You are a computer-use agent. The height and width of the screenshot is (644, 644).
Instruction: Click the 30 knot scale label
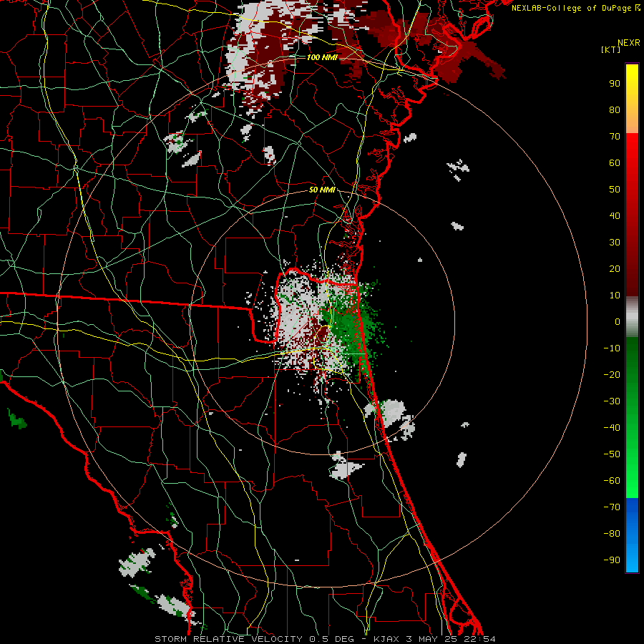tap(615, 243)
